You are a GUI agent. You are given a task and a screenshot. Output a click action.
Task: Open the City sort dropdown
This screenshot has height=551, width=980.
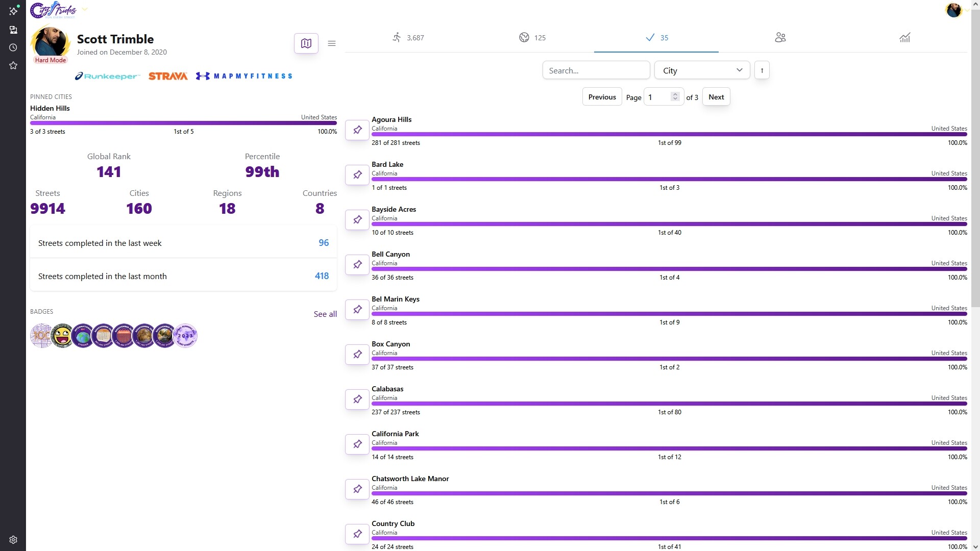702,70
